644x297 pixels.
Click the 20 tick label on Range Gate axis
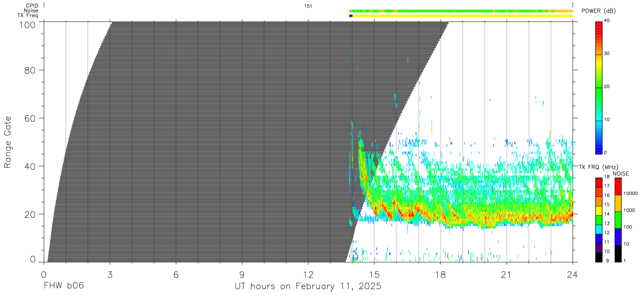coord(30,214)
